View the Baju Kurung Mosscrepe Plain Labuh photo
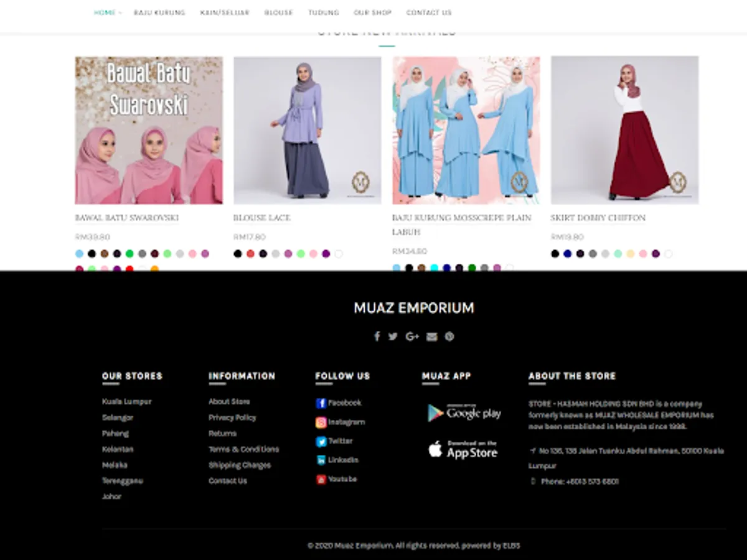747x560 pixels. click(x=466, y=131)
